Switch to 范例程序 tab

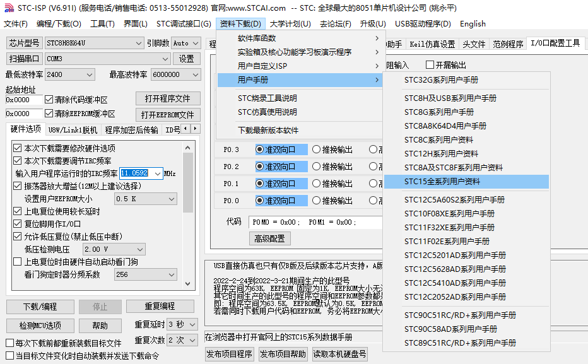(508, 44)
